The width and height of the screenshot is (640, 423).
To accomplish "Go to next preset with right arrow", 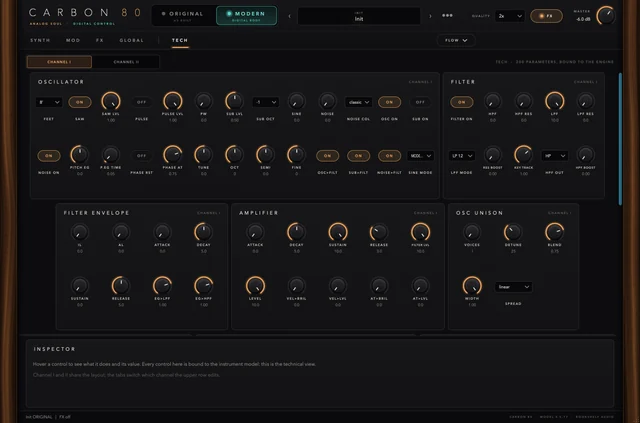I will coord(430,16).
